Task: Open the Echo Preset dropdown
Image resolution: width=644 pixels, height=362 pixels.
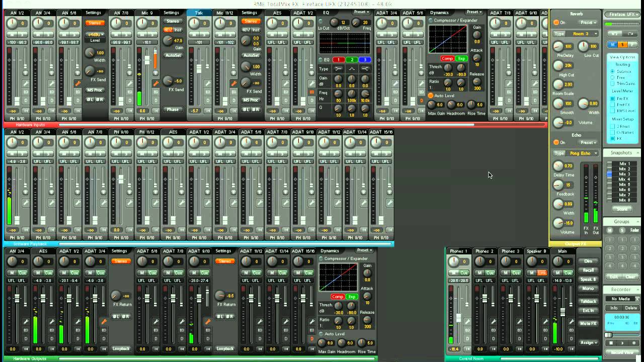Action: click(588, 142)
